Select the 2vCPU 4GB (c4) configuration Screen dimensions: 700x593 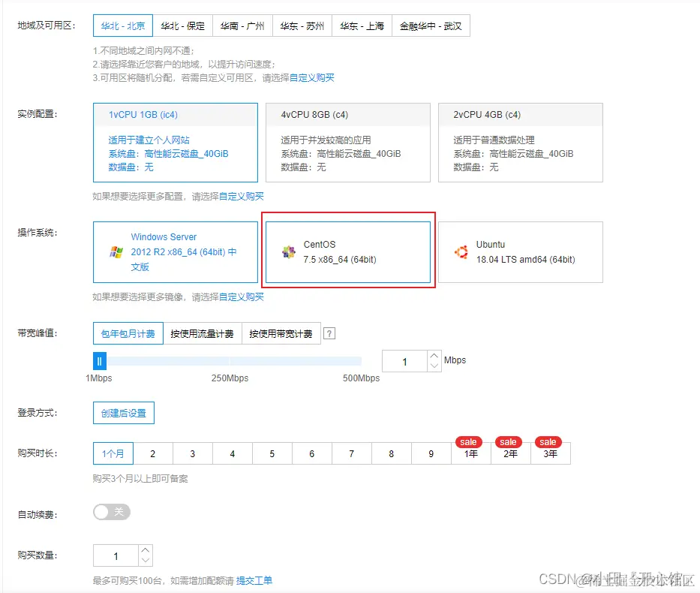coord(521,142)
